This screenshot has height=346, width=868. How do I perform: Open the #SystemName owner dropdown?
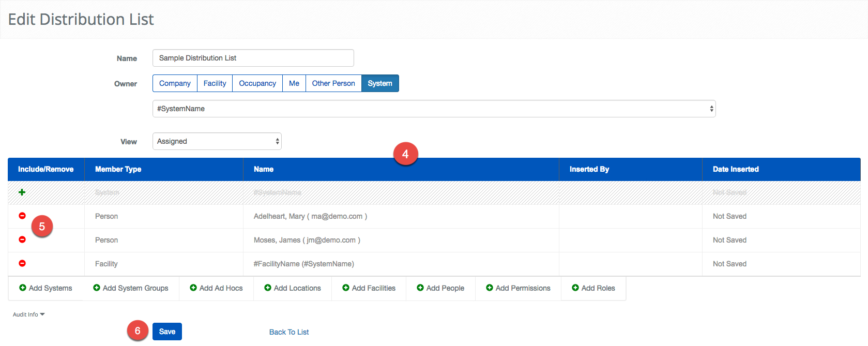click(x=434, y=109)
